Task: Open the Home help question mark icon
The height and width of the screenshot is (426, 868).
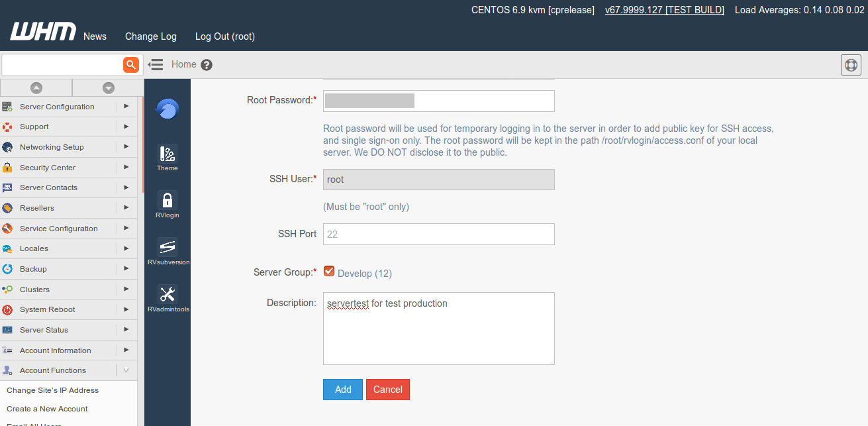Action: pos(207,65)
